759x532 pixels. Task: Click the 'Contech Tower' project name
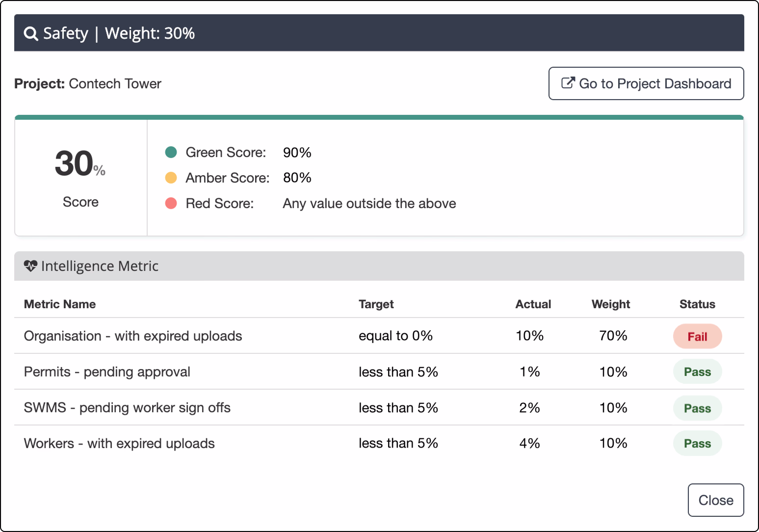[115, 83]
